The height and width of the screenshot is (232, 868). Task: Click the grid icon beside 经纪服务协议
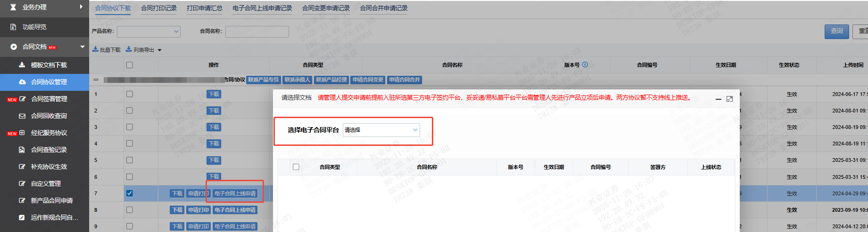(22, 133)
